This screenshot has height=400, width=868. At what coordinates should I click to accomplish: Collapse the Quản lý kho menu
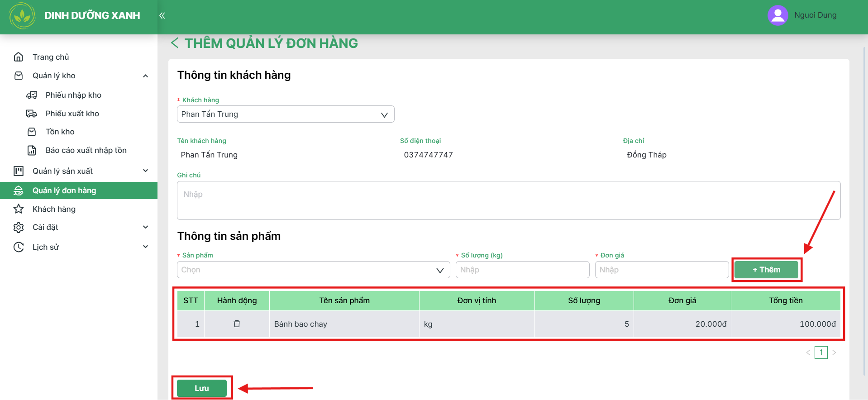145,76
